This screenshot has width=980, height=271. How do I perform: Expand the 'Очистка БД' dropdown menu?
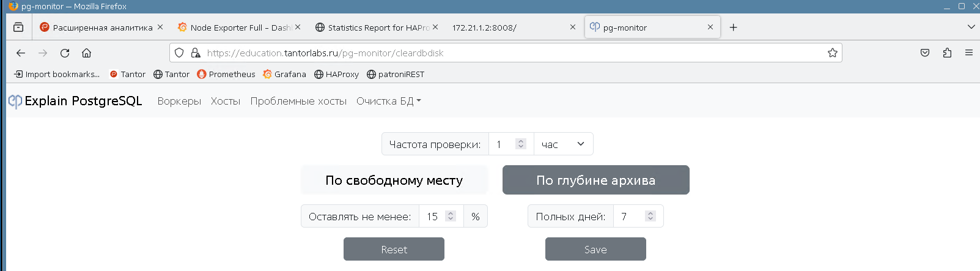point(388,102)
